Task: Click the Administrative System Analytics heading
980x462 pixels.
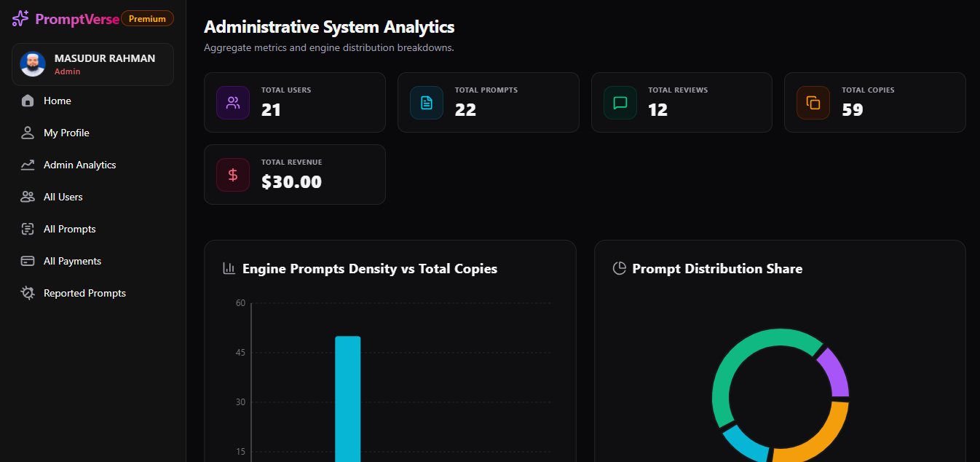Action: pyautogui.click(x=329, y=27)
